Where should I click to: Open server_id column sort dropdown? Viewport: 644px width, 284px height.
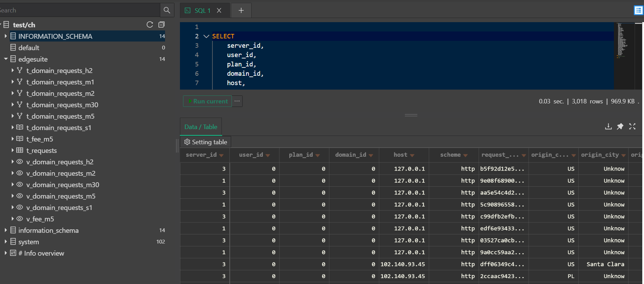point(221,155)
